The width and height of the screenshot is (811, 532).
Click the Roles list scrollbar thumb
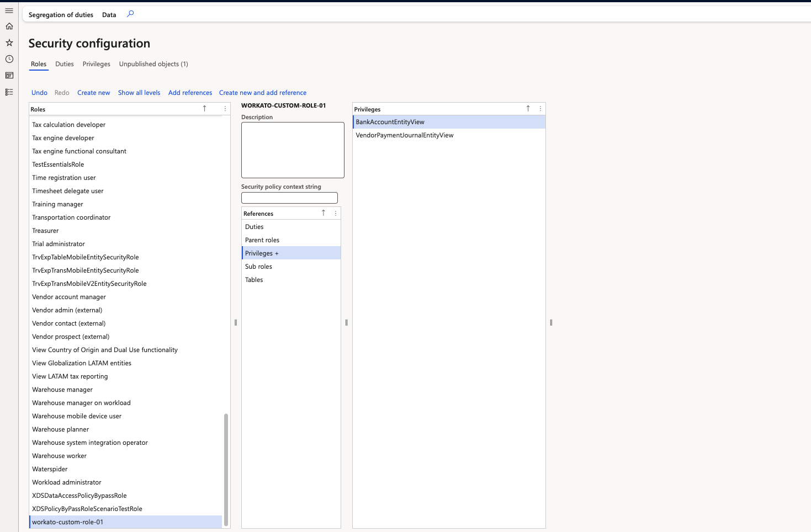pyautogui.click(x=226, y=469)
